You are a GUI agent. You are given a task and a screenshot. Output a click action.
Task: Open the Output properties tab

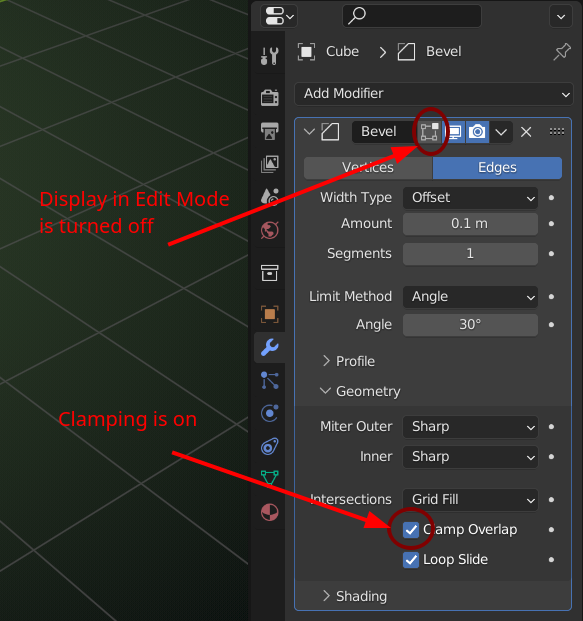tap(270, 130)
